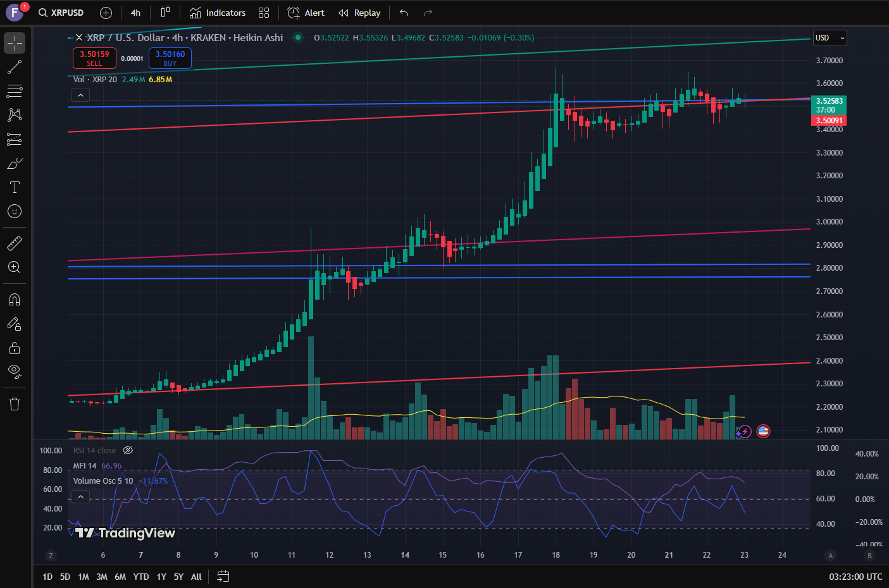Open the XABCD pattern tools

[x=15, y=114]
